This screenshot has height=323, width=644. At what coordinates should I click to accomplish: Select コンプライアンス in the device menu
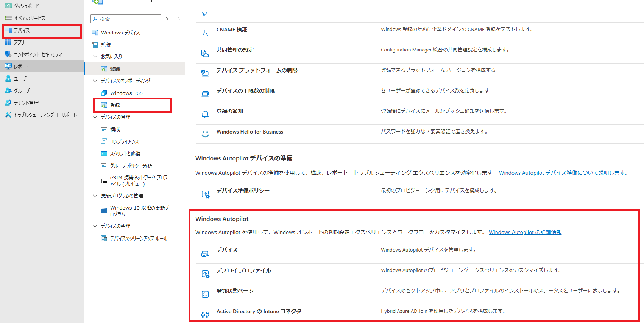tap(125, 141)
